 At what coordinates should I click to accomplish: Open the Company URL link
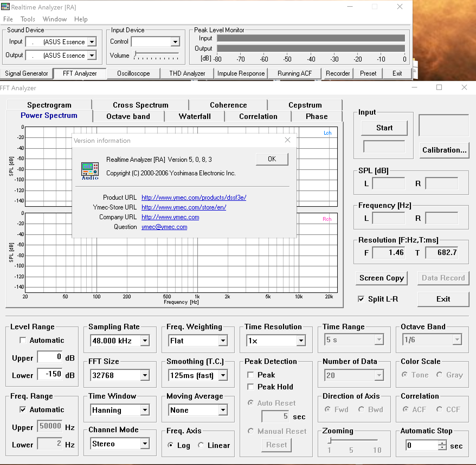170,217
